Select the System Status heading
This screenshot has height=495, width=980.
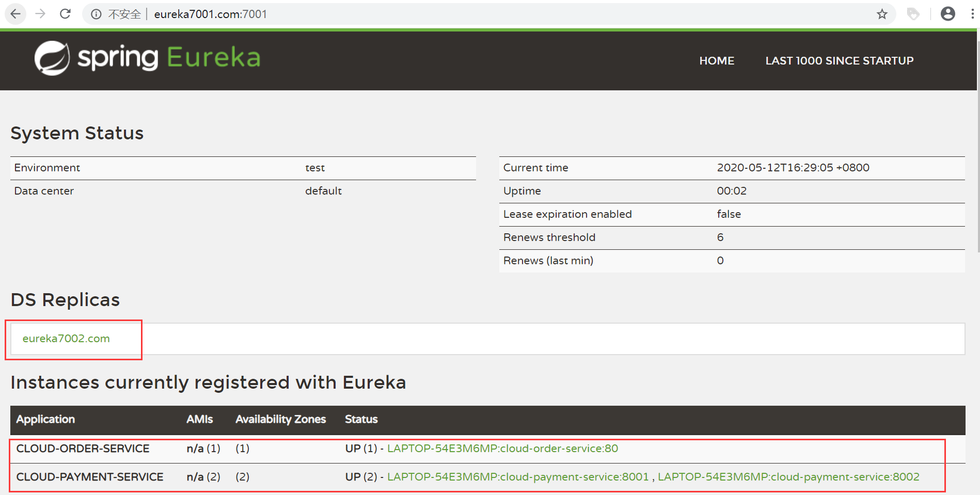point(77,133)
